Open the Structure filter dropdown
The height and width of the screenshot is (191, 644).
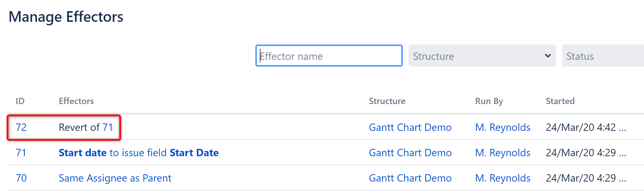click(x=482, y=56)
